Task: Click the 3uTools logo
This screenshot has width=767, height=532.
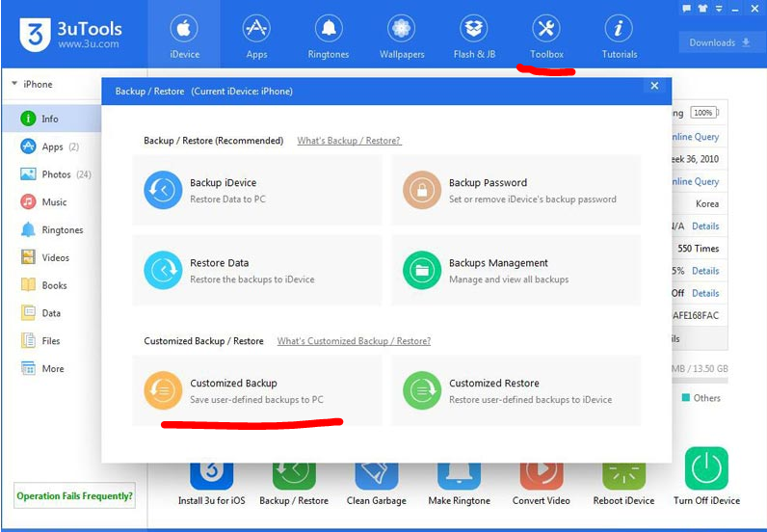Action: pos(70,35)
